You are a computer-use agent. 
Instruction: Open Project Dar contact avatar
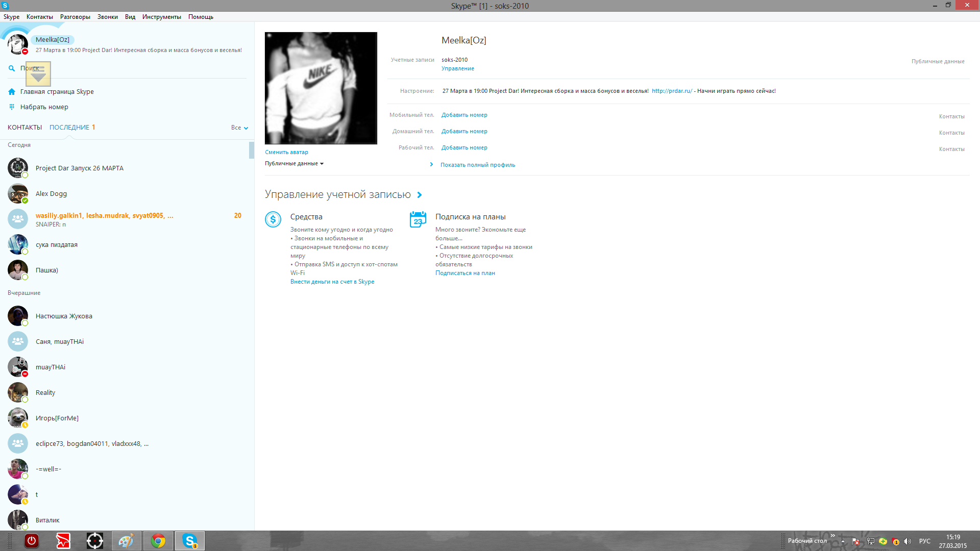(x=18, y=168)
